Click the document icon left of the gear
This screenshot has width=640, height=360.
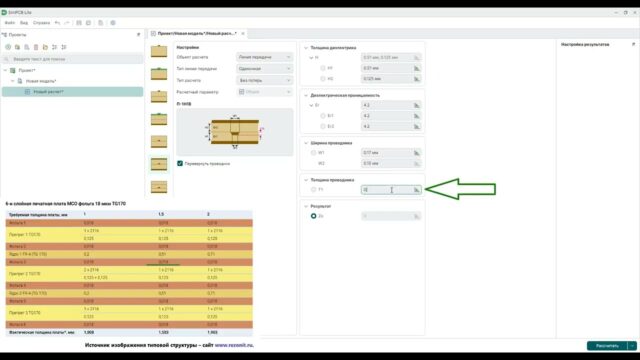[100, 23]
